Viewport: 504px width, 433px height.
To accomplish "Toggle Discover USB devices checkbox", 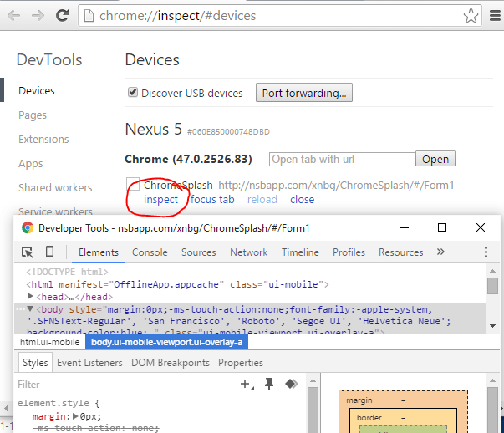I will click(133, 92).
